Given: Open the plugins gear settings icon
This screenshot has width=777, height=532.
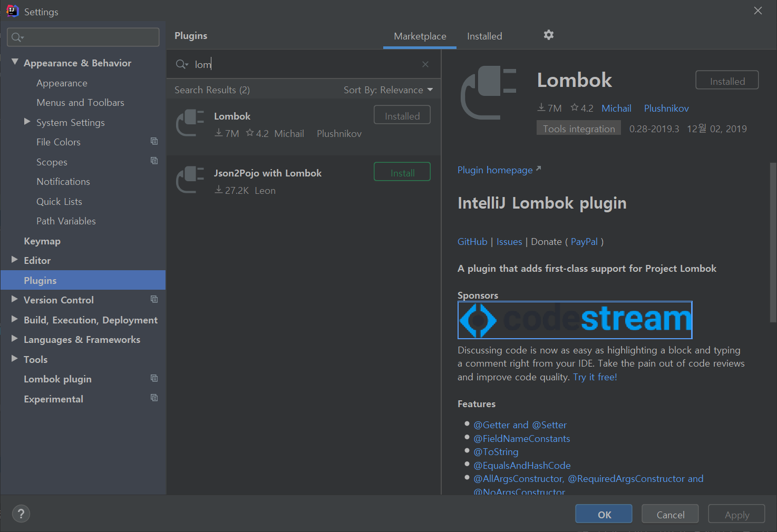Looking at the screenshot, I should click(x=549, y=35).
